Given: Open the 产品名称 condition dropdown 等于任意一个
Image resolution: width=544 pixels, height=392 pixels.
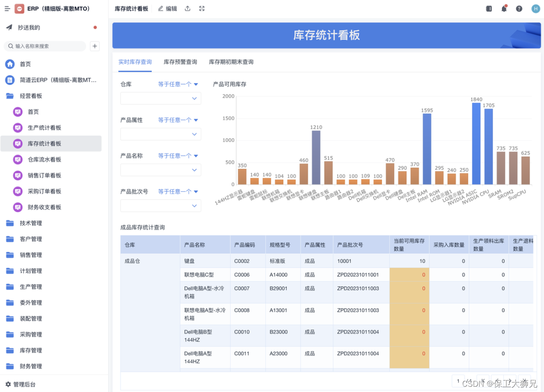Looking at the screenshot, I should pyautogui.click(x=178, y=156).
